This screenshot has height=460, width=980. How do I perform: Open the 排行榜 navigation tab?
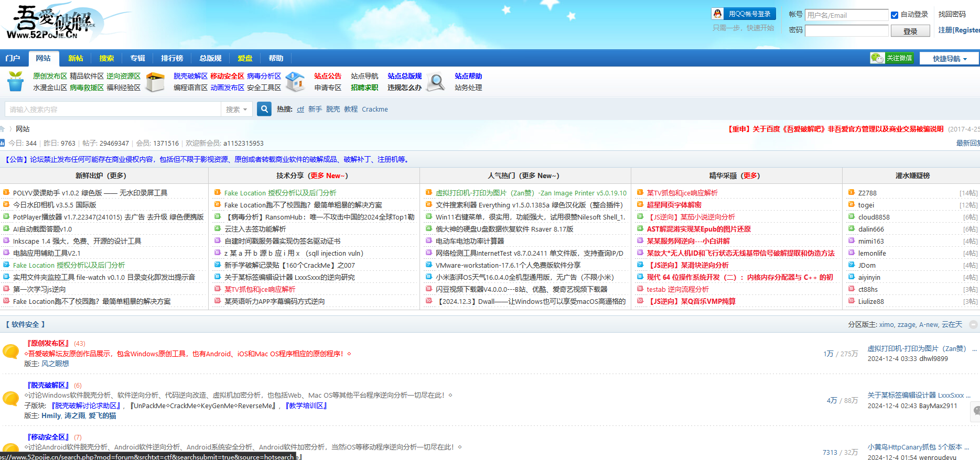coord(172,58)
